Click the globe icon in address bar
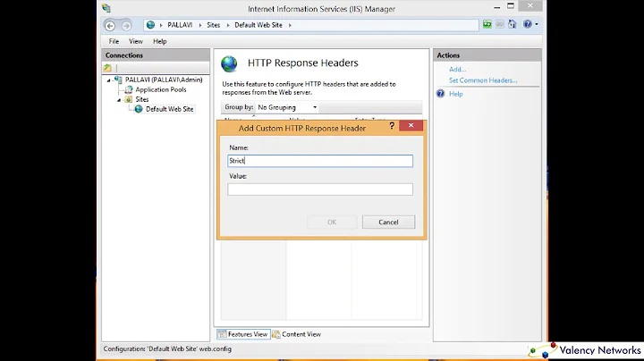Screen dimensions: 644x361 tap(151, 25)
